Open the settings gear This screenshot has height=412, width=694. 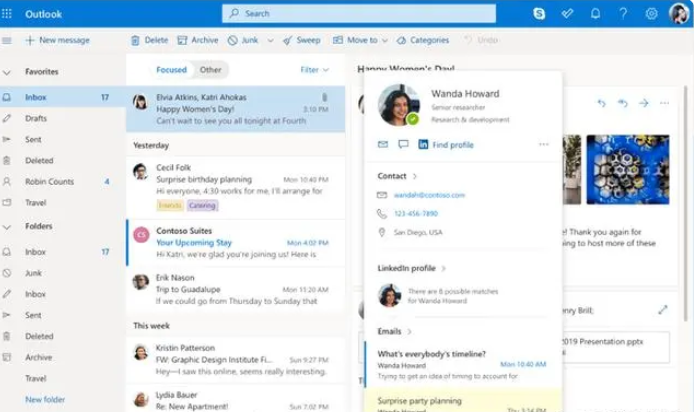[x=651, y=14]
